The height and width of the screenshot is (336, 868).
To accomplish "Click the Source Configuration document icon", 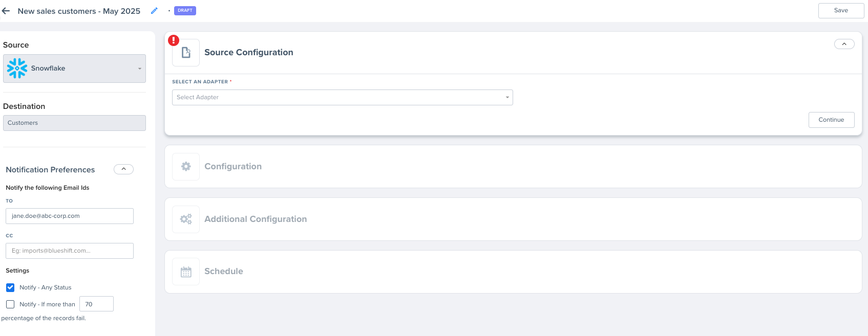I will click(x=186, y=53).
